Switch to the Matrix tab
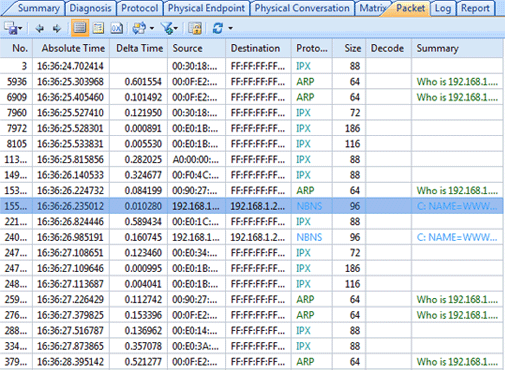 pyautogui.click(x=372, y=8)
